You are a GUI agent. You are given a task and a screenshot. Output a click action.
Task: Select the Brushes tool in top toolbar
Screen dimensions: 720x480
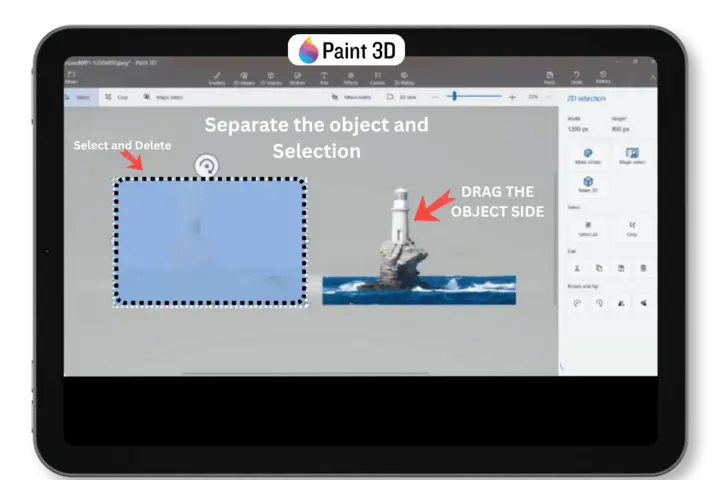pos(215,77)
